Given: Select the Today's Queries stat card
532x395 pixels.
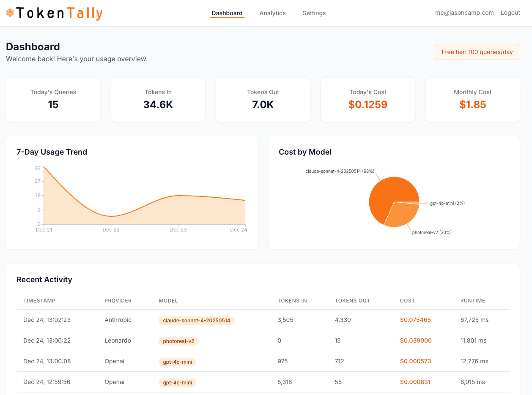Looking at the screenshot, I should (53, 100).
